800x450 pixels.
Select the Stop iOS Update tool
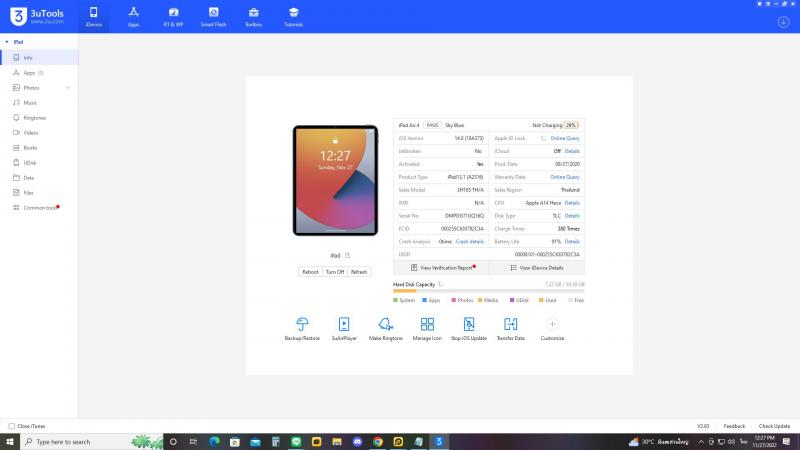coord(469,324)
